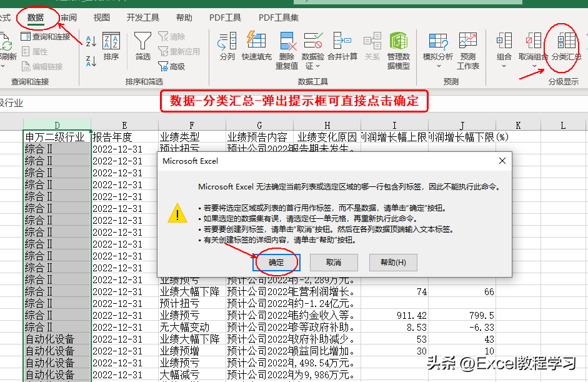The width and height of the screenshot is (588, 382).
Task: Close the Microsoft Excel dialog
Action: pos(502,161)
